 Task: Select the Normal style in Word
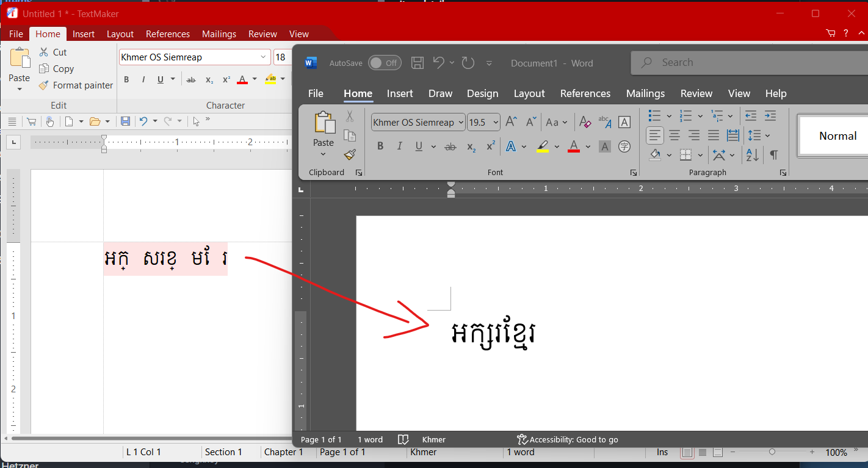click(x=837, y=136)
